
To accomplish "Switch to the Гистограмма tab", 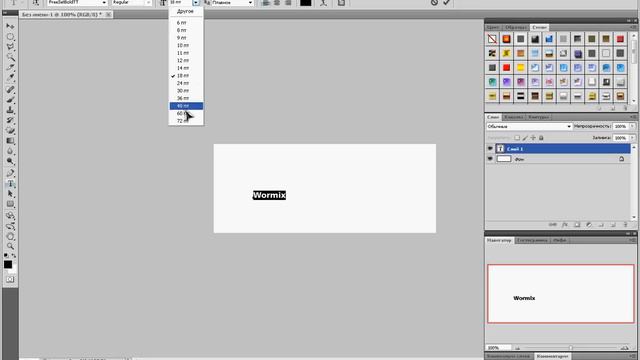I will point(532,240).
